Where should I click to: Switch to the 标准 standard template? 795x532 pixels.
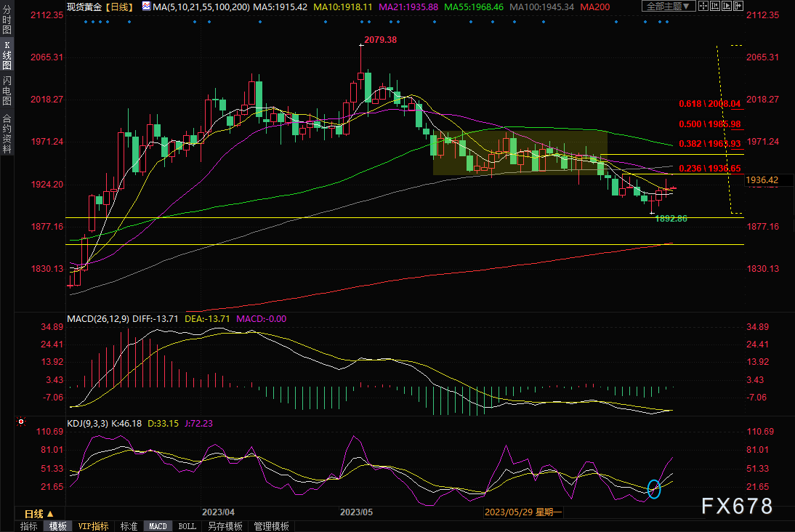(129, 526)
